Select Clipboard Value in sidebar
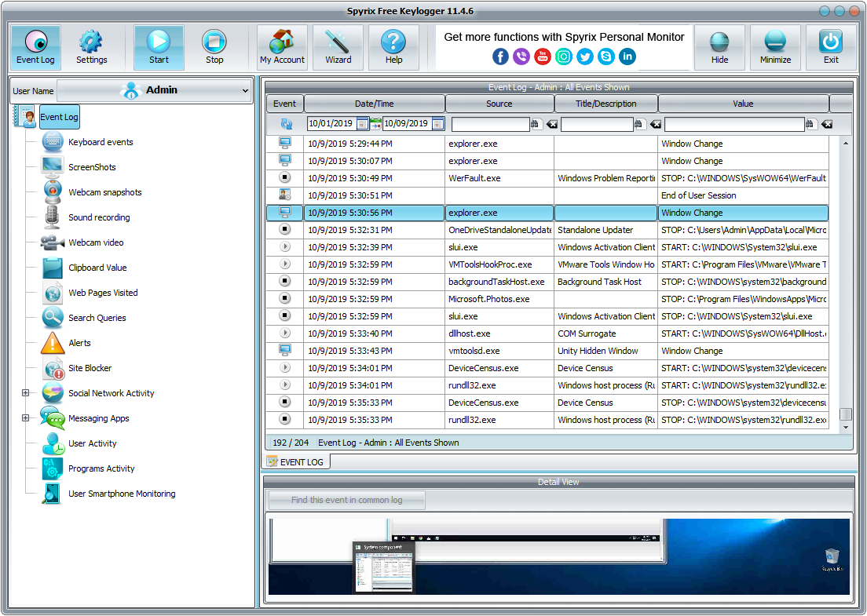This screenshot has height=616, width=867. click(x=97, y=268)
